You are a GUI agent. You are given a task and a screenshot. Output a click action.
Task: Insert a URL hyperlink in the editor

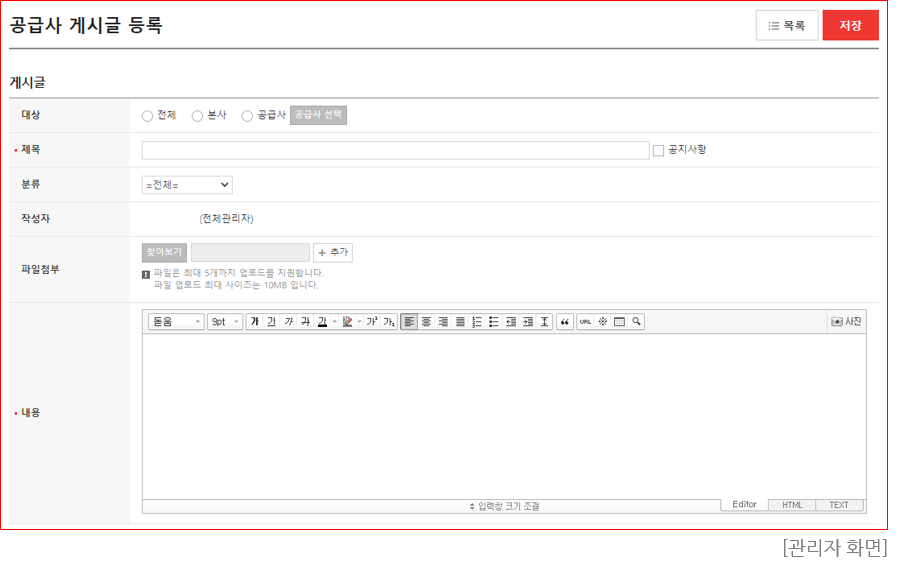coord(585,322)
